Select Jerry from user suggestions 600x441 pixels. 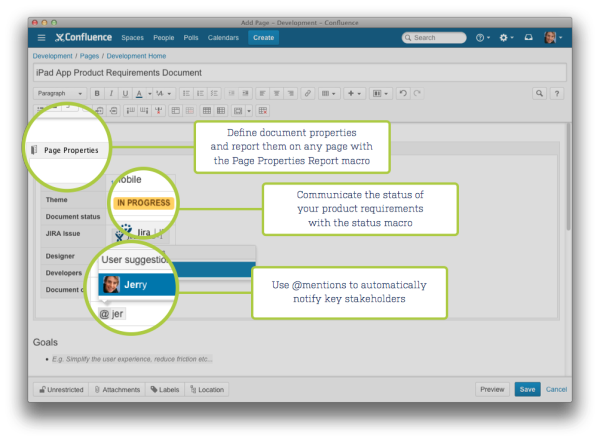point(137,284)
